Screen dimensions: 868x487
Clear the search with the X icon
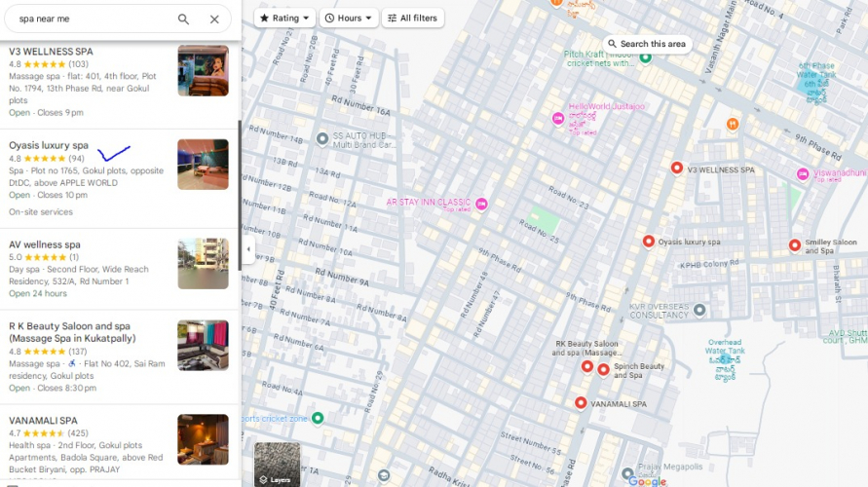214,19
